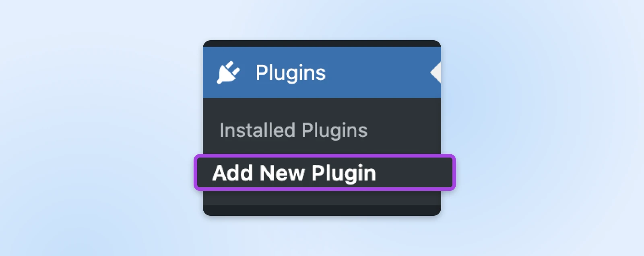
Task: Click the word Plugins in the blue header
Action: click(291, 74)
